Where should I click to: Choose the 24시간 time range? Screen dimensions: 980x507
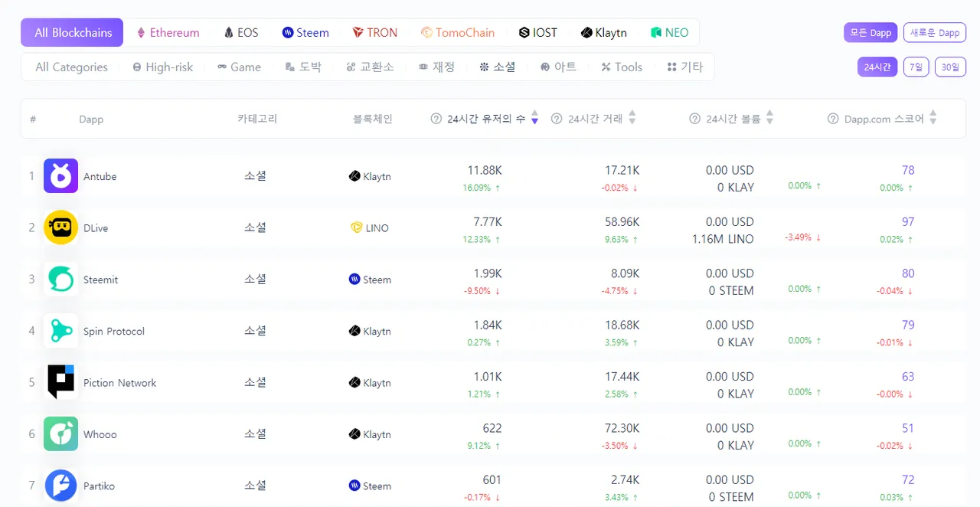point(877,67)
